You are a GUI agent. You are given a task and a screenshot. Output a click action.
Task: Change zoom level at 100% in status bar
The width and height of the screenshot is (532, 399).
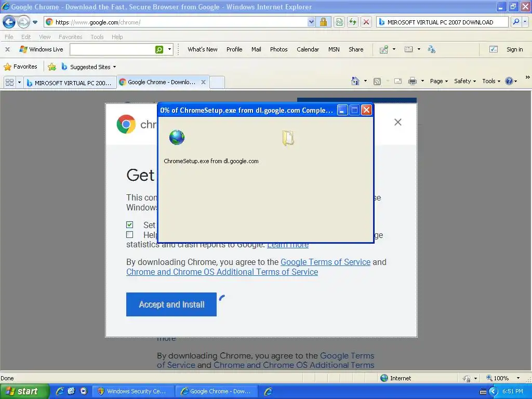pyautogui.click(x=503, y=378)
